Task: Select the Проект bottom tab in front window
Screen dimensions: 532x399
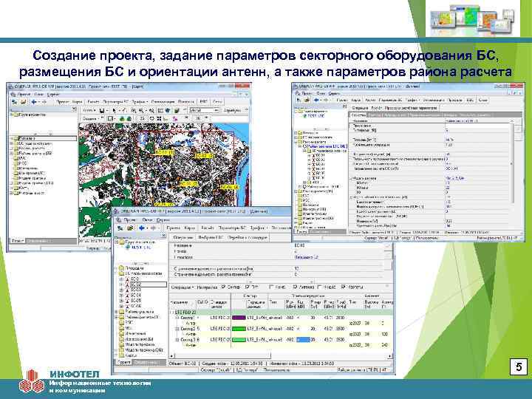Action: [x=124, y=362]
